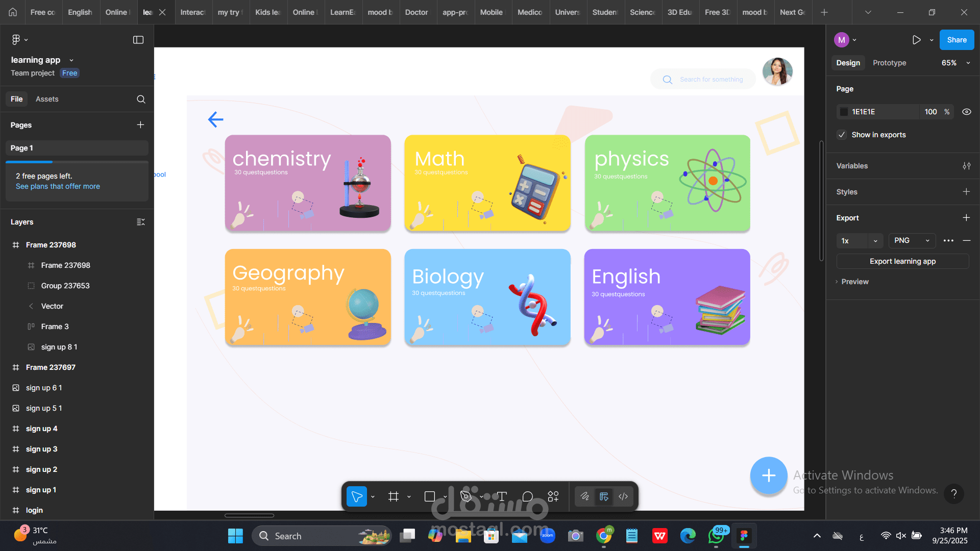Image resolution: width=980 pixels, height=551 pixels.
Task: Toggle Show in exports checkbox
Action: pos(842,135)
